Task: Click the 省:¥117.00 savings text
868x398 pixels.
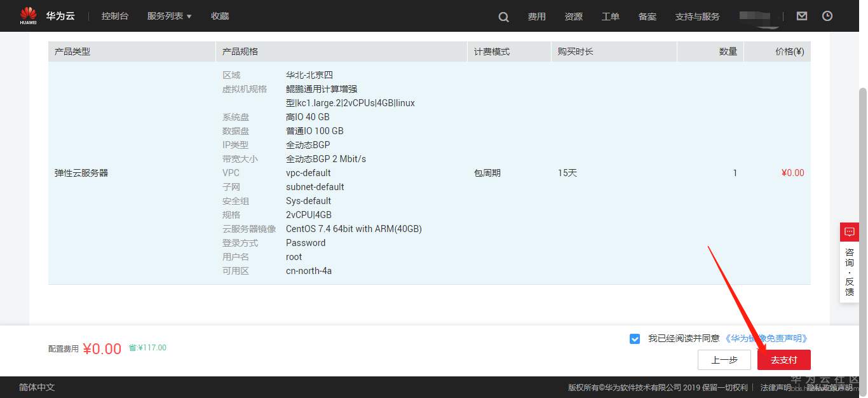Action: [x=147, y=348]
